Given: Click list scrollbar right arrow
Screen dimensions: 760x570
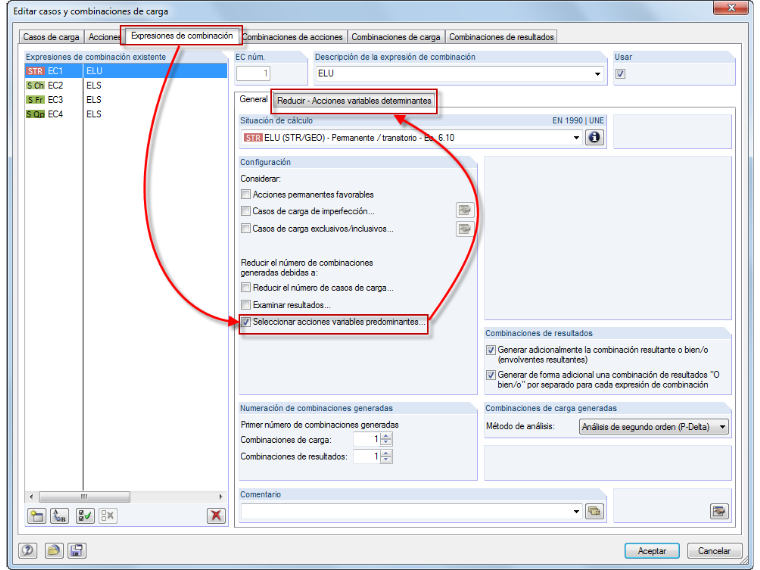Looking at the screenshot, I should click(221, 497).
